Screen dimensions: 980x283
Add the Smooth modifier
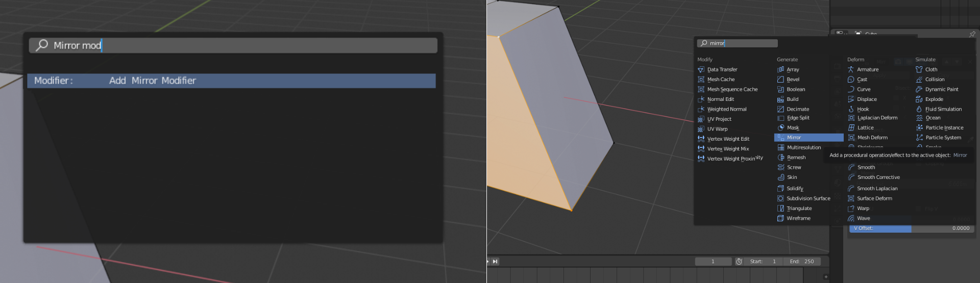point(862,167)
